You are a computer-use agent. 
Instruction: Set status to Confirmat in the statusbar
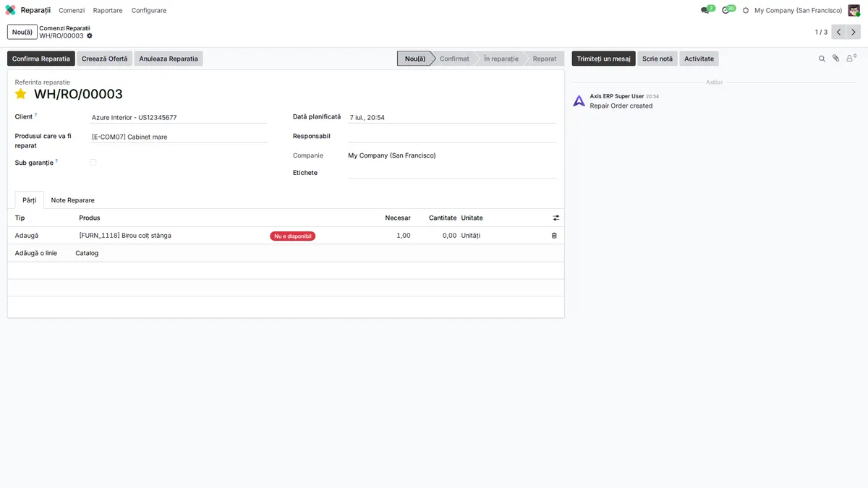pyautogui.click(x=454, y=59)
